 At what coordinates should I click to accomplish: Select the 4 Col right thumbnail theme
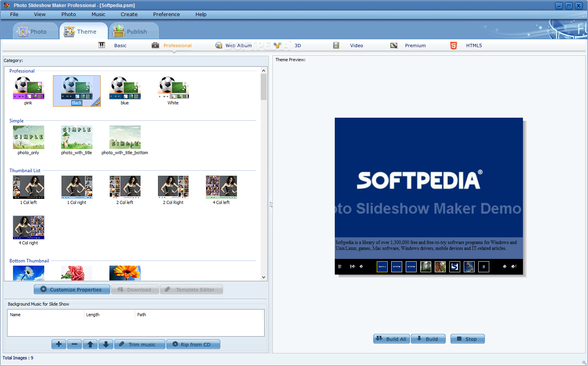coord(28,228)
